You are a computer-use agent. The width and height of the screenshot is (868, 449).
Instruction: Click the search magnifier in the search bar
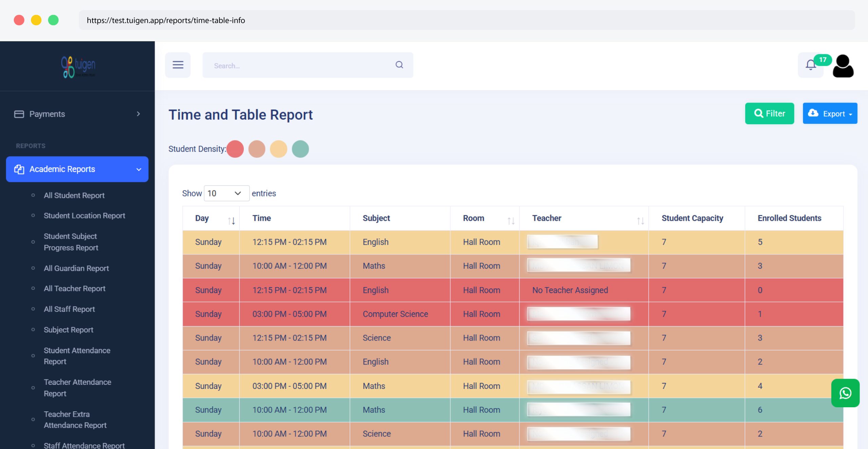[399, 64]
